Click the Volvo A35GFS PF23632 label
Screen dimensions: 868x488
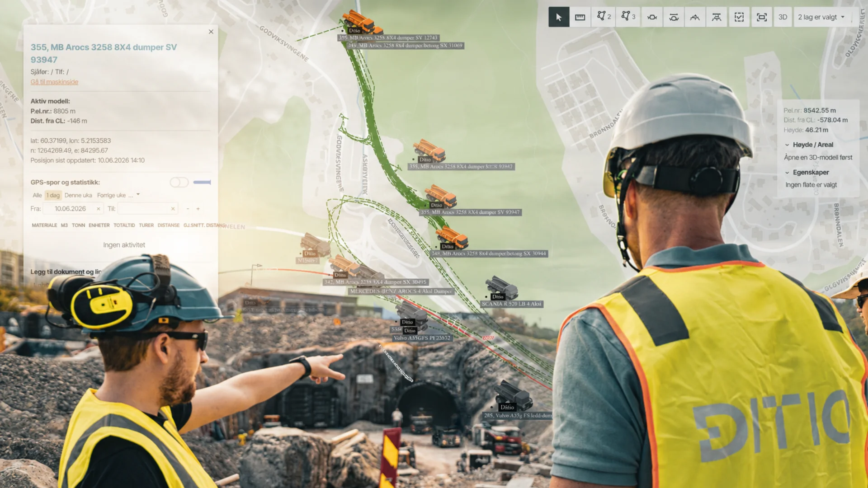tap(422, 338)
